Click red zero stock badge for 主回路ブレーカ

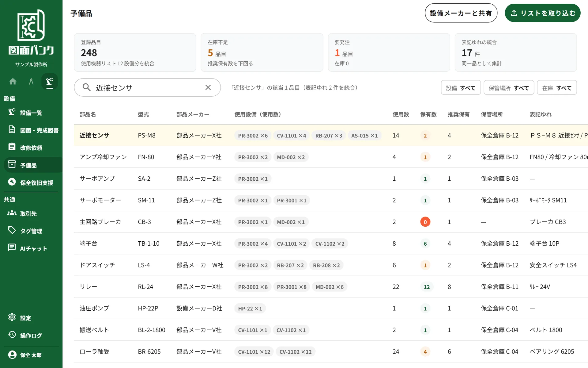(425, 222)
